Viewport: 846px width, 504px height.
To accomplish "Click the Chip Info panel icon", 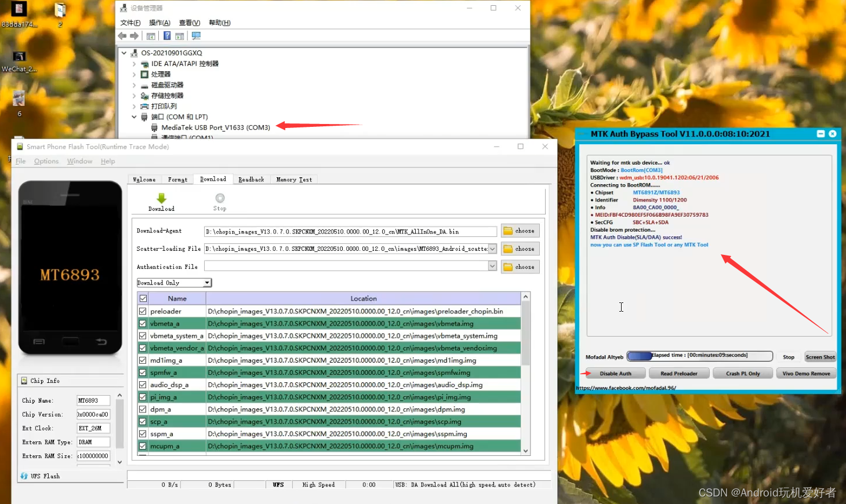I will (24, 381).
